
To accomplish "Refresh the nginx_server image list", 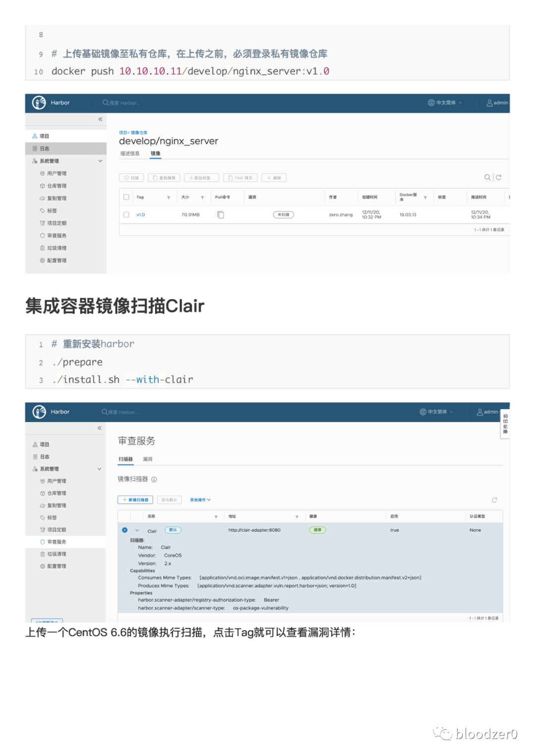I will (x=499, y=177).
